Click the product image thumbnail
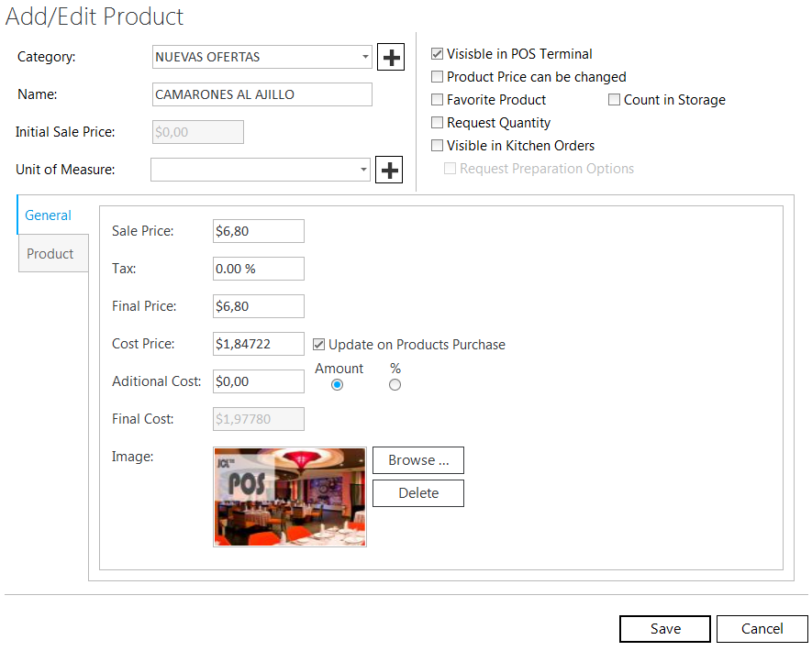 [x=290, y=497]
